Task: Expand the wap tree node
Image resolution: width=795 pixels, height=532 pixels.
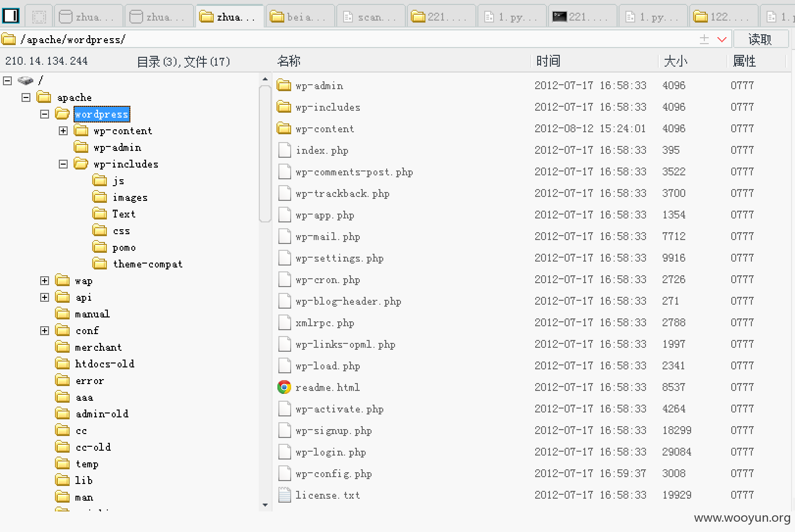Action: [45, 280]
